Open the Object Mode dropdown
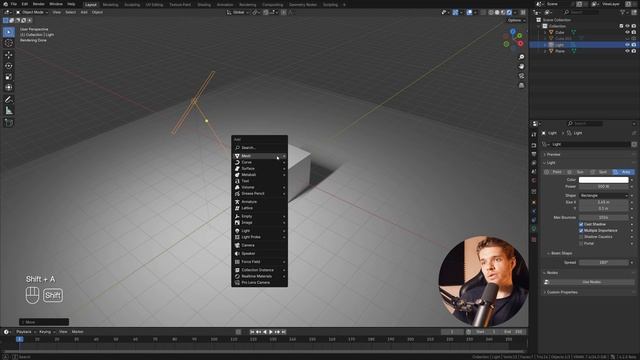640x360 pixels. tap(32, 12)
